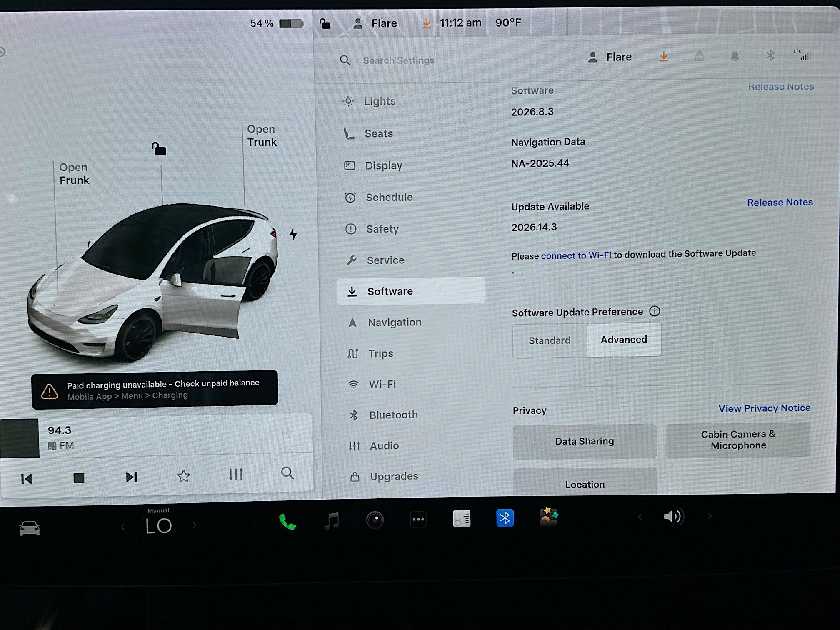This screenshot has width=840, height=630.
Task: Tap the charge port lightning bolt icon
Action: click(x=293, y=234)
